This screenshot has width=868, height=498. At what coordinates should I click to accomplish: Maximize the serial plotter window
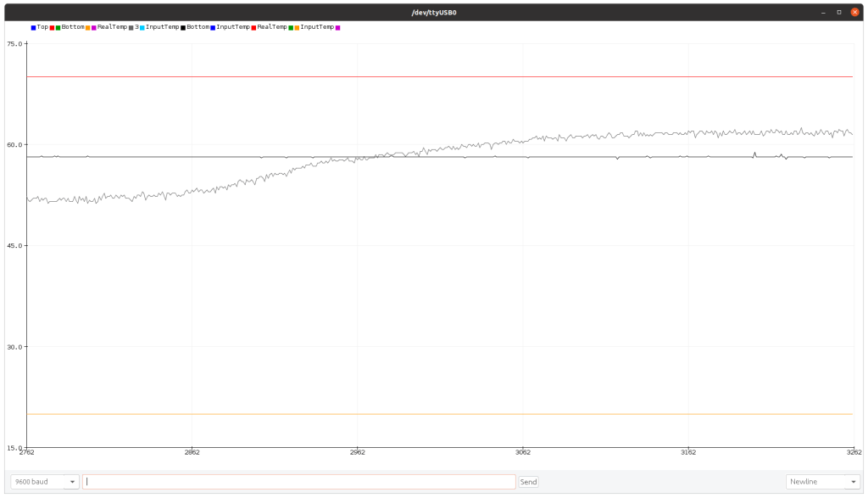[839, 12]
